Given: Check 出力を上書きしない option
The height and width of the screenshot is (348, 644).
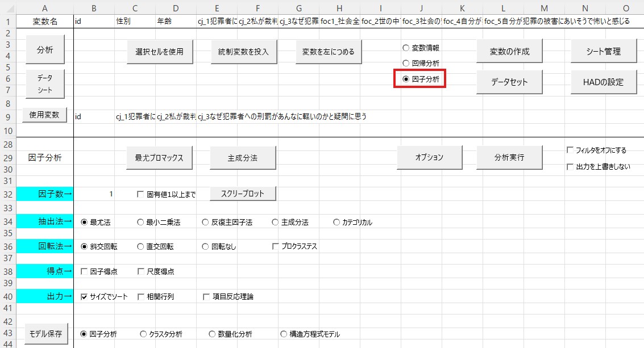Looking at the screenshot, I should (x=570, y=167).
